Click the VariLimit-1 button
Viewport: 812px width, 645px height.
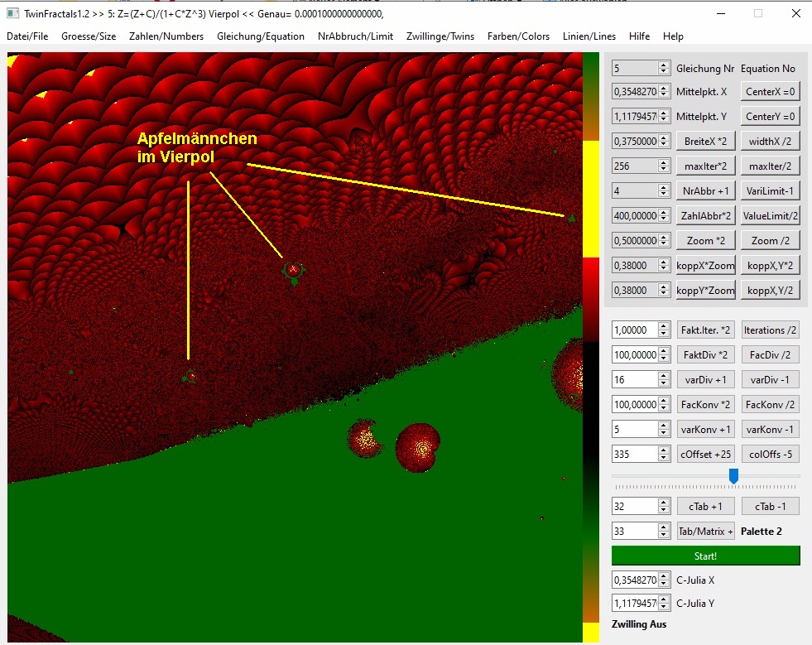(x=770, y=191)
